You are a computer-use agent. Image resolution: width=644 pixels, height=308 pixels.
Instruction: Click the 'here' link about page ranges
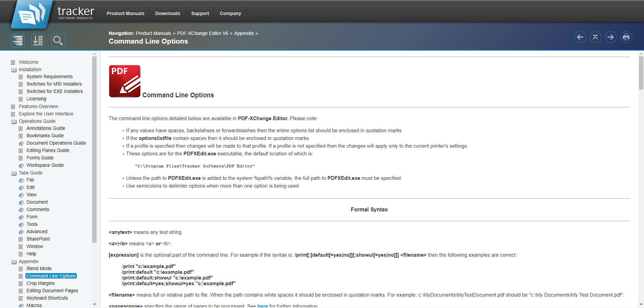(x=263, y=306)
